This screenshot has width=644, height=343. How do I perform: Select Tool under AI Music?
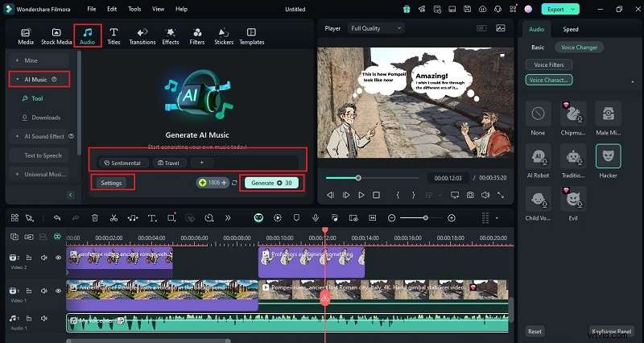point(32,98)
